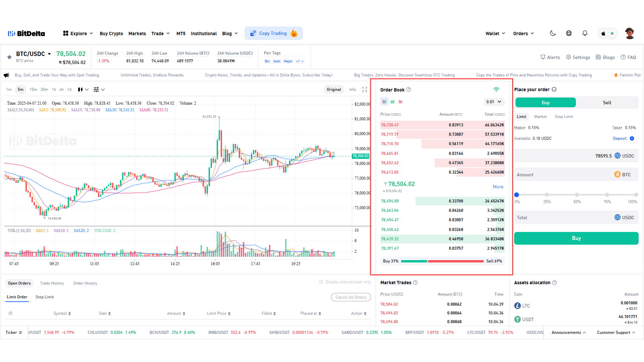Image resolution: width=644 pixels, height=362 pixels.
Task: Select Stop Limit order type tab
Action: point(564,117)
